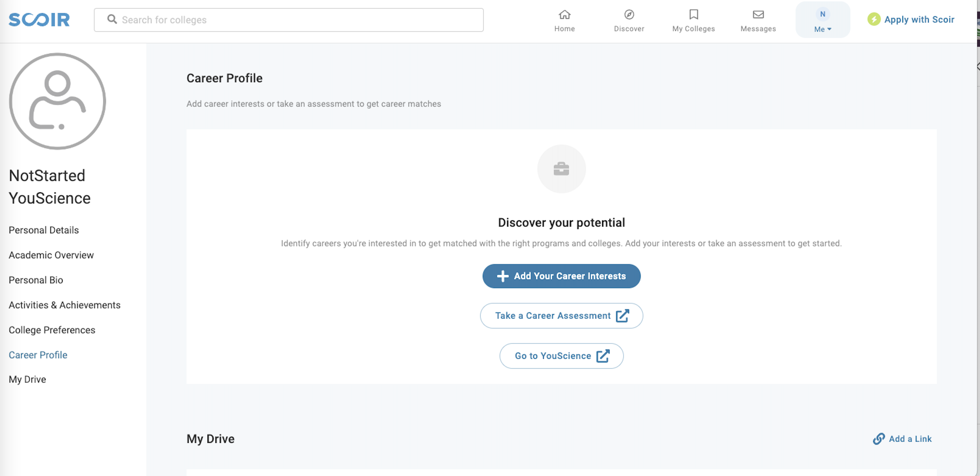Open Discover via compass icon
The image size is (980, 476).
tap(629, 15)
